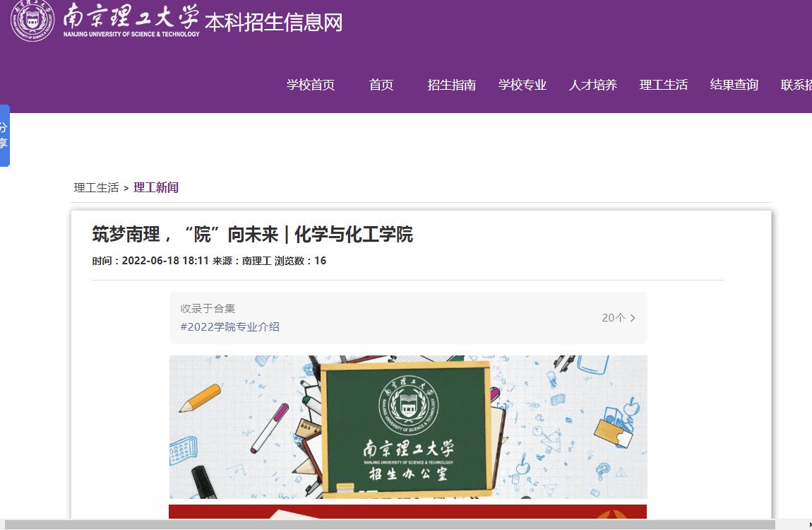This screenshot has width=812, height=530.
Task: Click the chalkboard admissions office banner image
Action: 408,427
